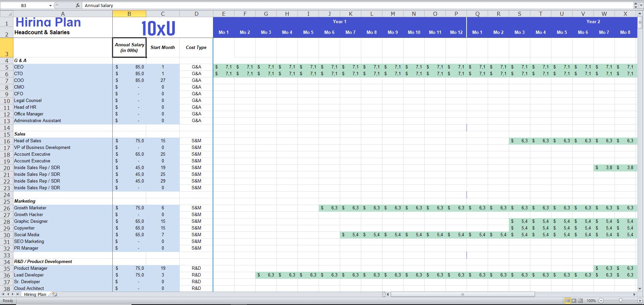Click the Year 2 header label
The height and width of the screenshot is (305, 644).
(x=593, y=21)
